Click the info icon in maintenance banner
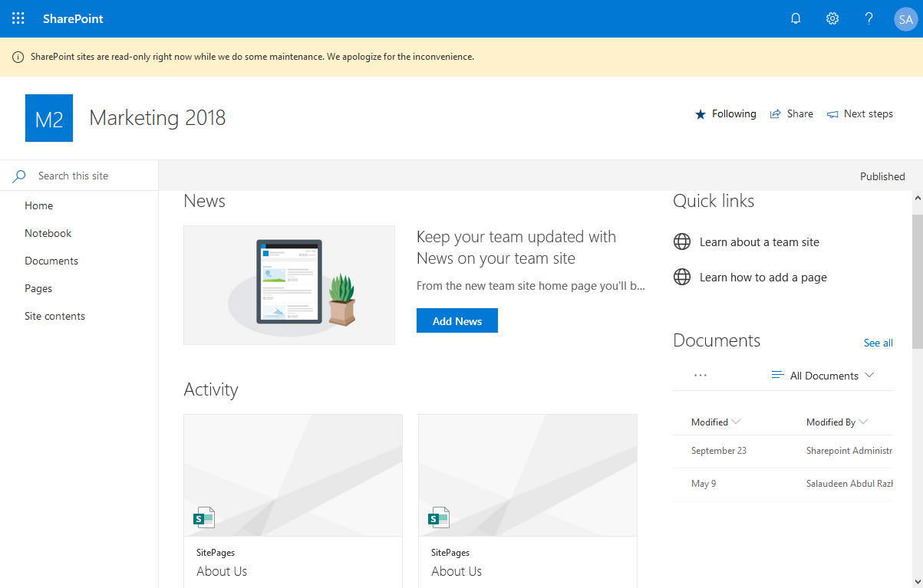The image size is (923, 588). pyautogui.click(x=18, y=57)
